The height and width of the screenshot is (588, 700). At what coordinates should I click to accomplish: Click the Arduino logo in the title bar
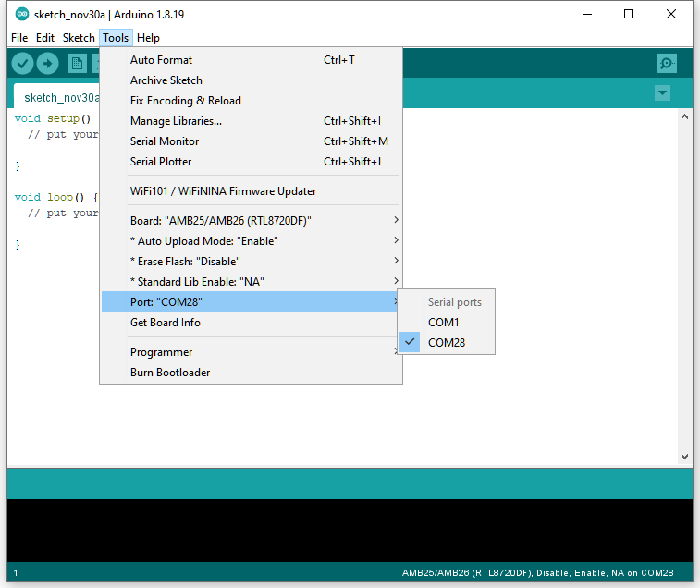tap(22, 14)
